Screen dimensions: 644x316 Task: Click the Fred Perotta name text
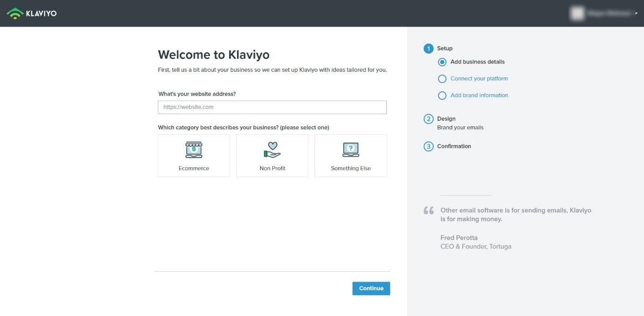[459, 238]
